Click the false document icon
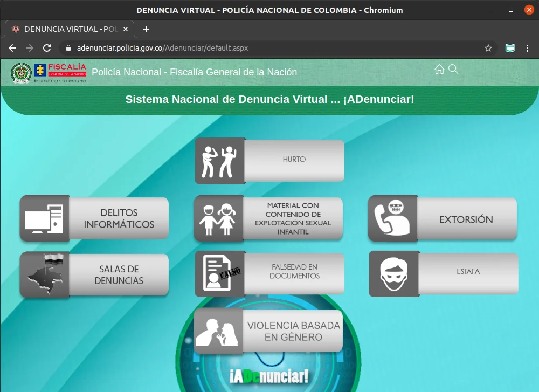This screenshot has height=392, width=539. click(x=220, y=274)
